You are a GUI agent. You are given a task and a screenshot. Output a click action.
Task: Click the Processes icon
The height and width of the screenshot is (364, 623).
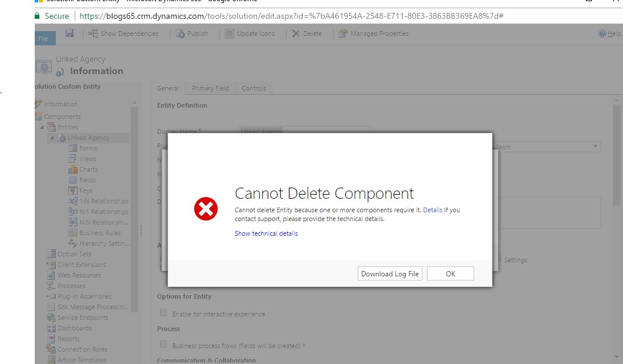51,286
